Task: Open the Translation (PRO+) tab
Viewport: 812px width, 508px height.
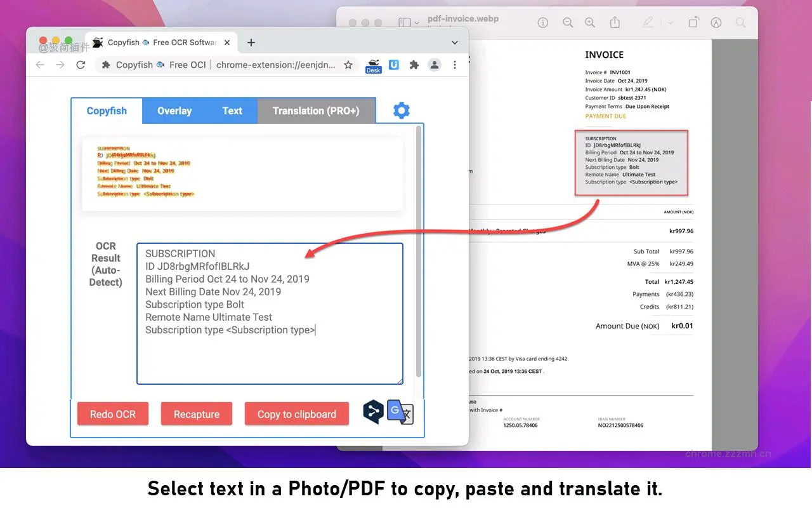Action: click(316, 110)
